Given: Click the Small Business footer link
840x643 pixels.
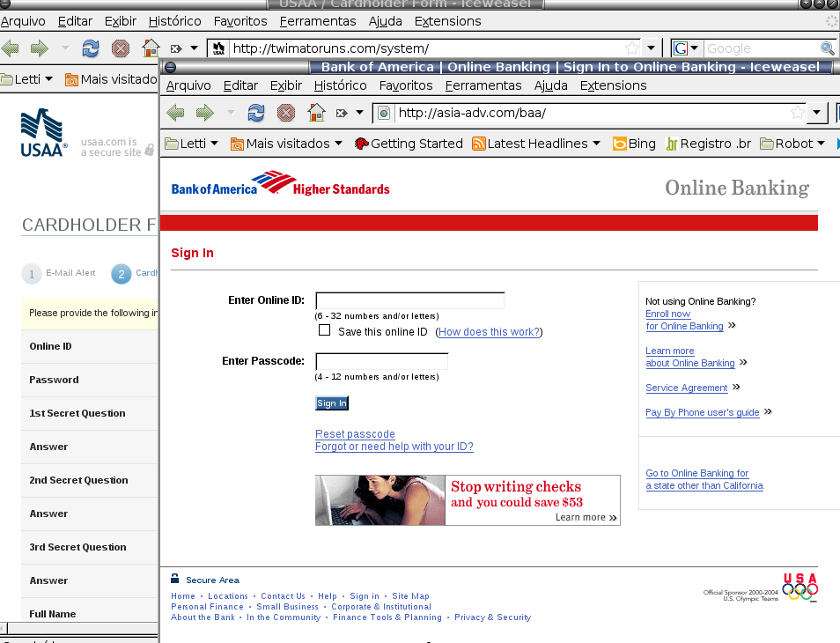Looking at the screenshot, I should coord(287,607).
